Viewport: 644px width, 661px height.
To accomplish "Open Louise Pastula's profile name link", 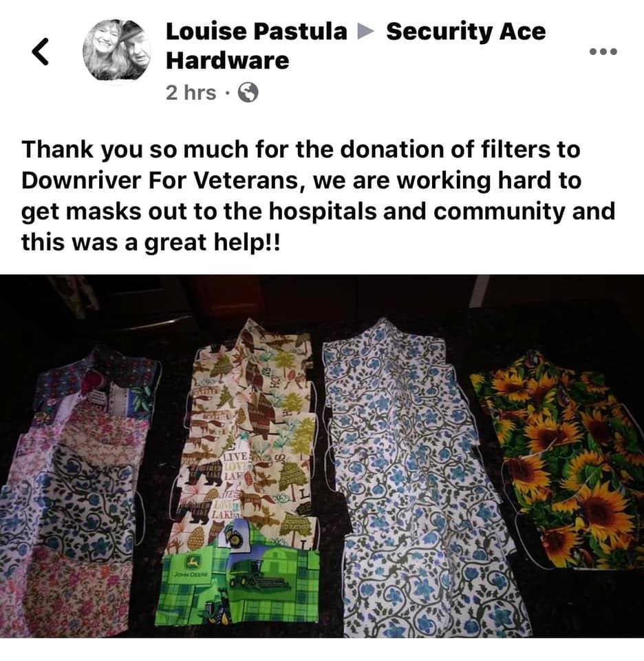I will pyautogui.click(x=256, y=32).
